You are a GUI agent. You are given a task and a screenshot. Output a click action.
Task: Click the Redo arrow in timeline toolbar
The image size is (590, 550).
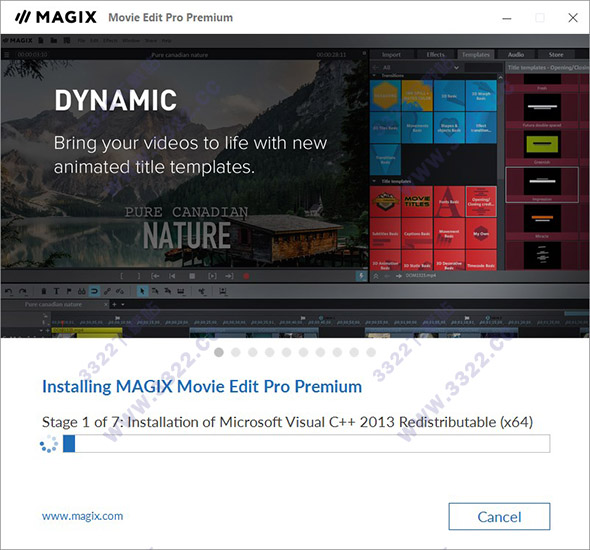click(23, 291)
